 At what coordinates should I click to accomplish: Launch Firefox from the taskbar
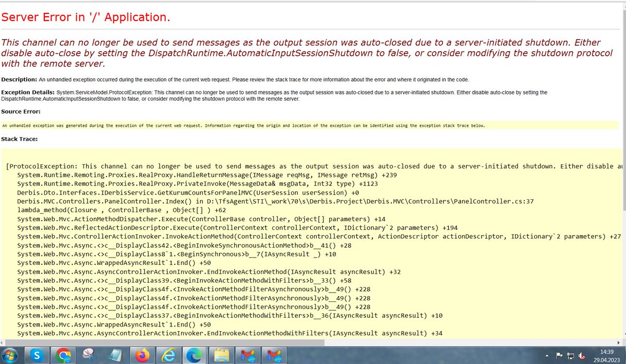(x=141, y=356)
